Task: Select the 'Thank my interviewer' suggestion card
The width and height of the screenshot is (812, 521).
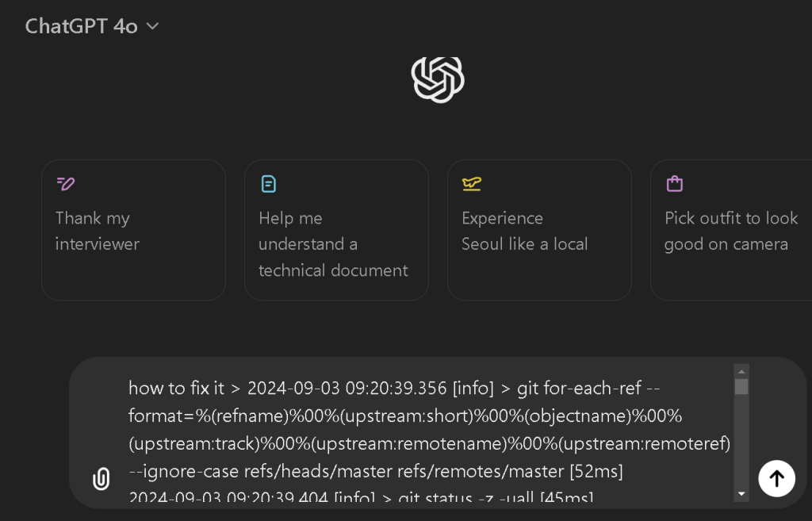Action: 133,230
